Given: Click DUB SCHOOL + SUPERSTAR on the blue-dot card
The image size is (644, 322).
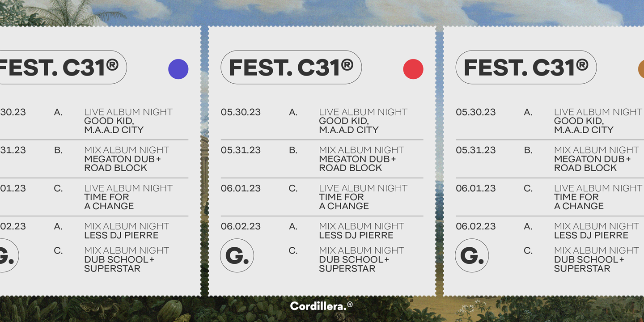Looking at the screenshot, I should pos(119,264).
